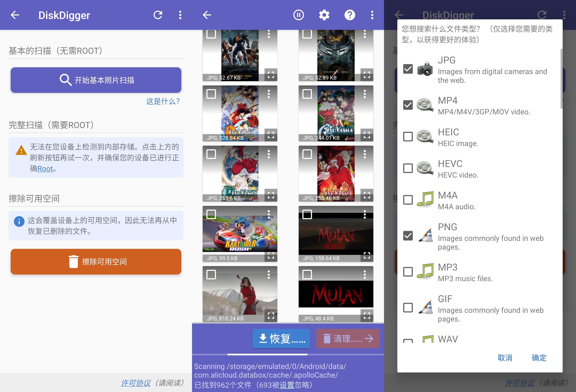Uncheck the JPG file type
Viewport: 576px width, 392px height.
pos(408,69)
